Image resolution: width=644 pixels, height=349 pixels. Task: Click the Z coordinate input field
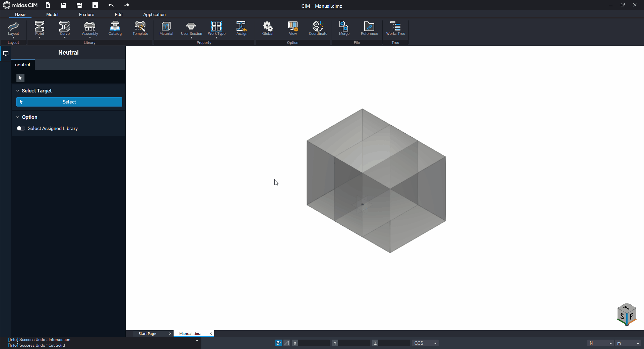[x=394, y=343]
